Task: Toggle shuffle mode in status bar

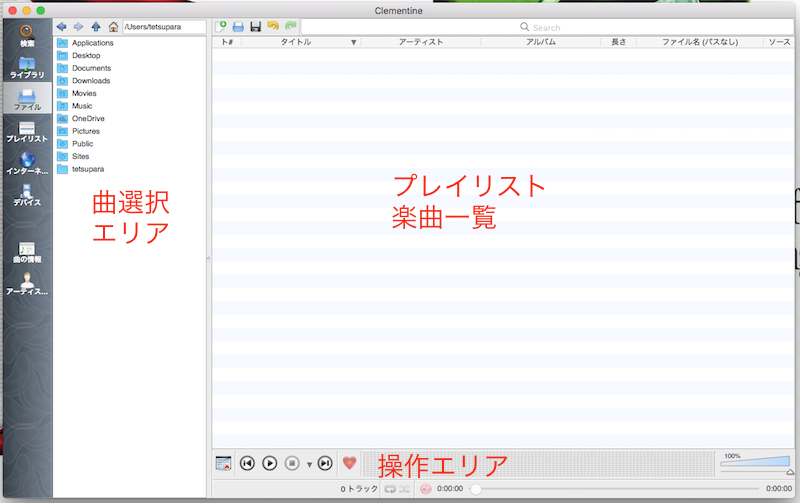Action: 404,489
